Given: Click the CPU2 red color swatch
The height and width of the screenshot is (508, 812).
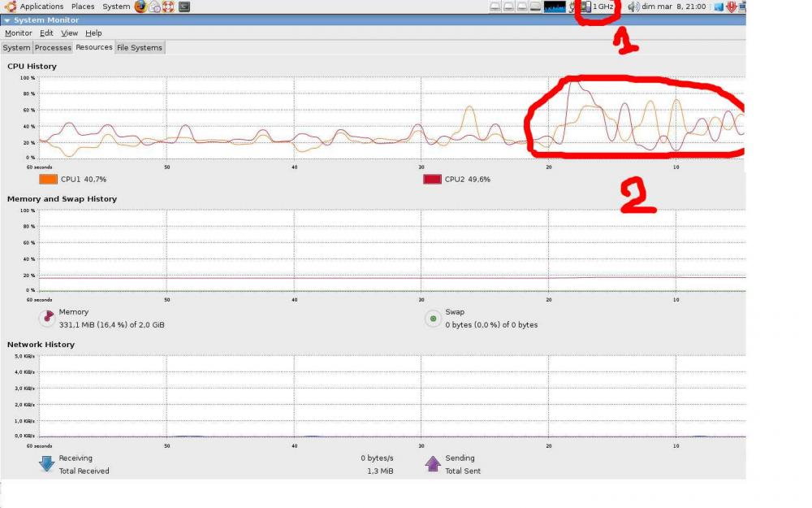Looking at the screenshot, I should [x=432, y=179].
